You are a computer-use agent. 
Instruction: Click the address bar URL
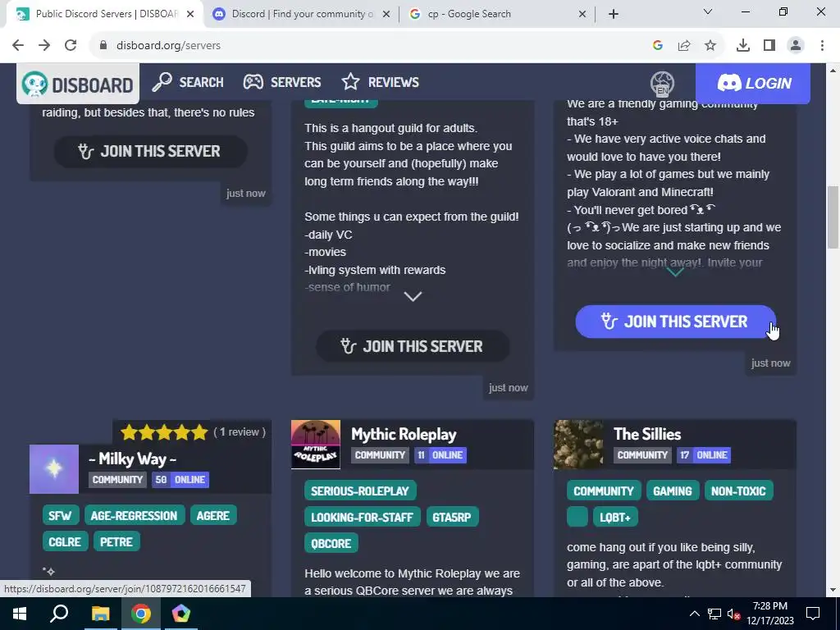(x=168, y=46)
